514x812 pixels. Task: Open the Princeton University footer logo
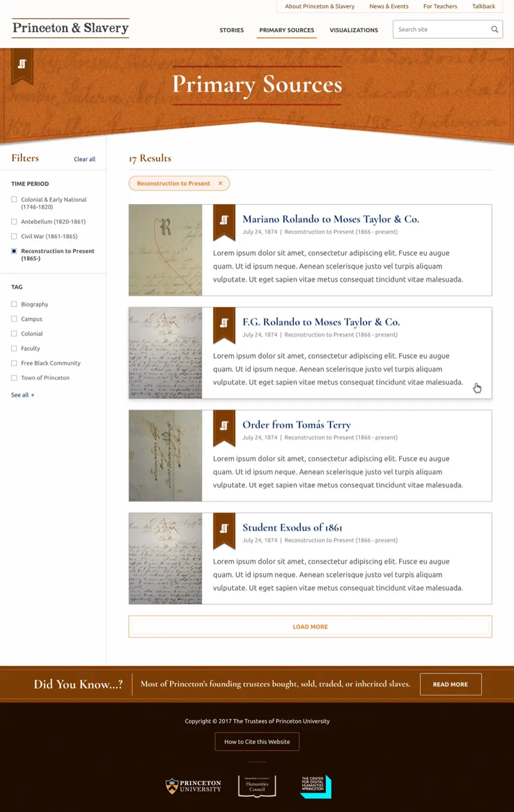tap(193, 786)
